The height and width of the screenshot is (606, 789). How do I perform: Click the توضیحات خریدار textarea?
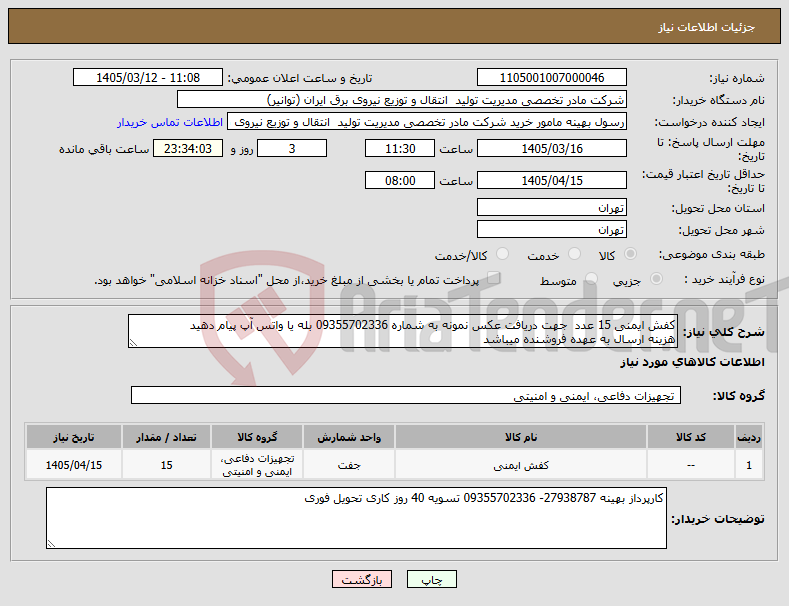[x=356, y=518]
